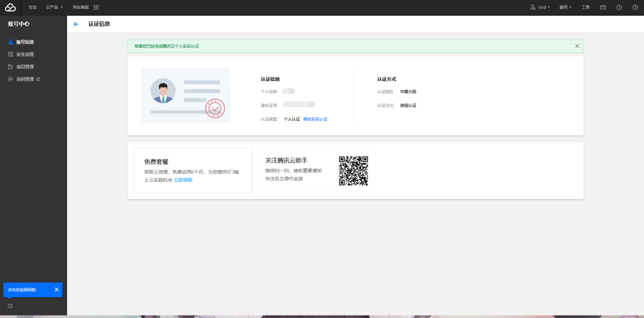Screen dimensions: 644x318
Task: Click the blurred 个人名称 value
Action: (289, 91)
